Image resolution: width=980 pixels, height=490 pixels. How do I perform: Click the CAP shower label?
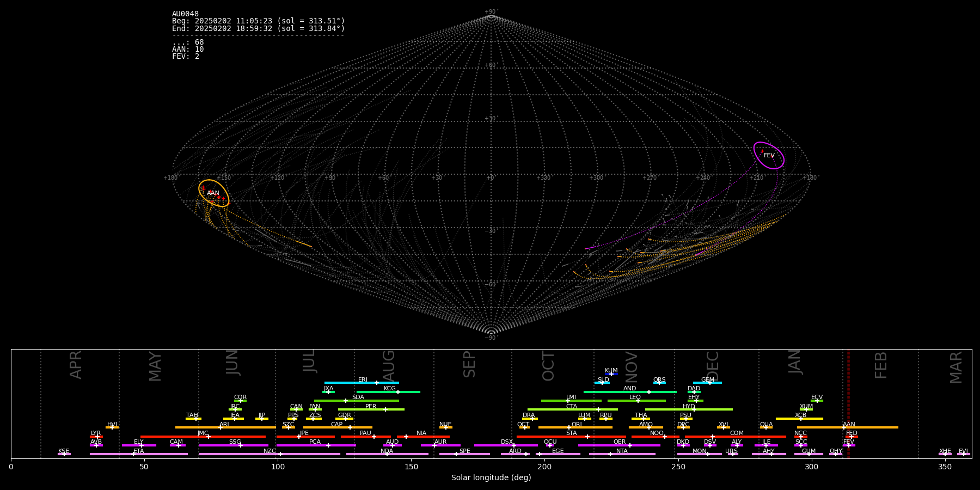337,425
